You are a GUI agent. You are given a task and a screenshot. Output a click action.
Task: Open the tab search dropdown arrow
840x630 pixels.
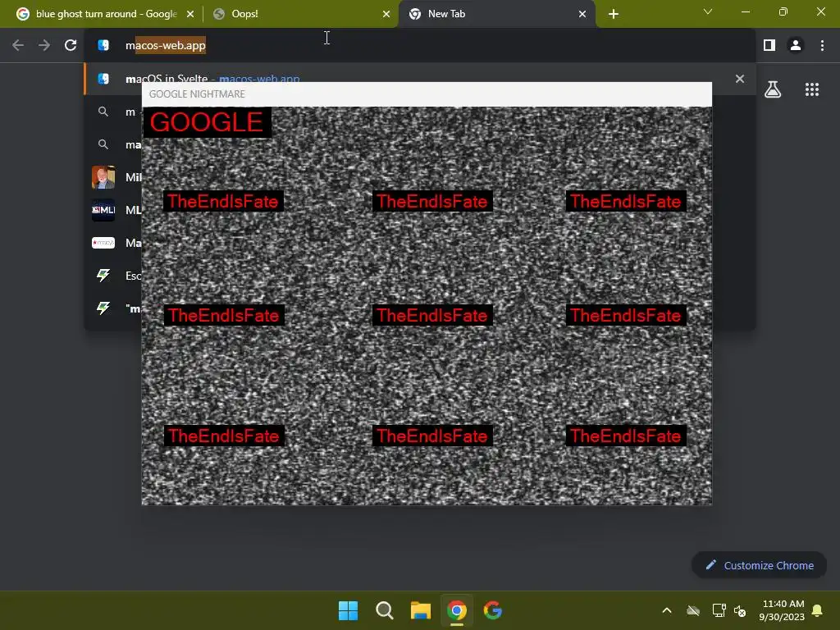click(x=708, y=11)
